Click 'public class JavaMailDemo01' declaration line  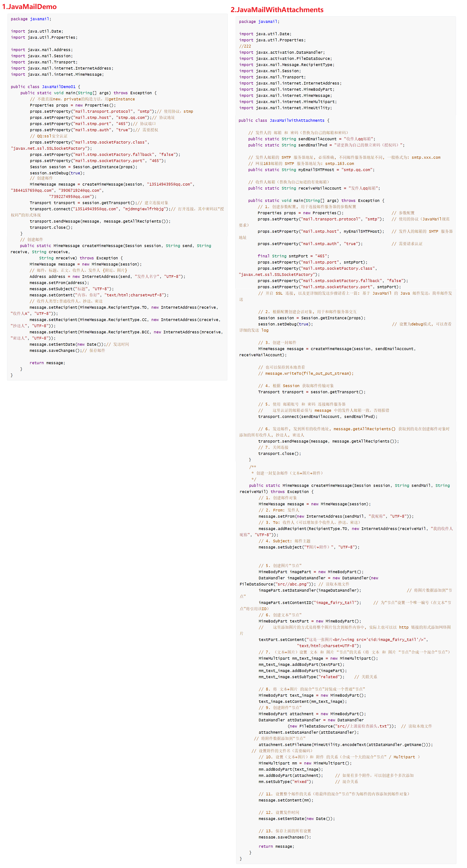(x=45, y=87)
